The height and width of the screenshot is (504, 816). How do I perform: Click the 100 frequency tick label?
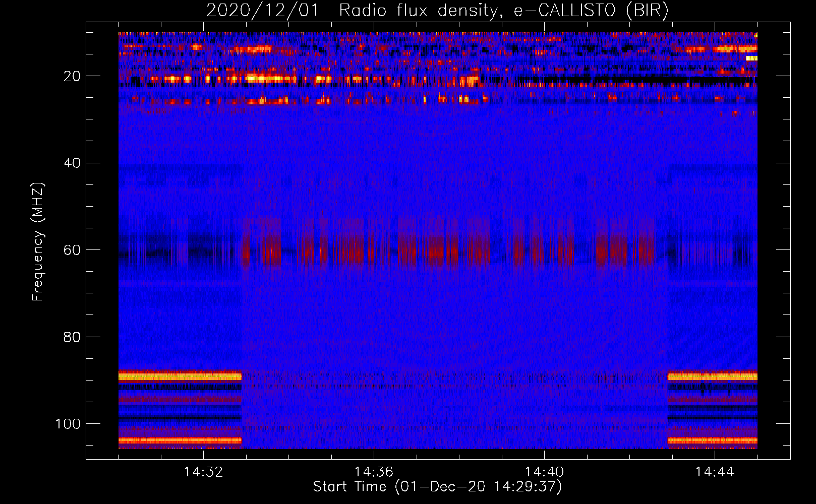pos(68,424)
